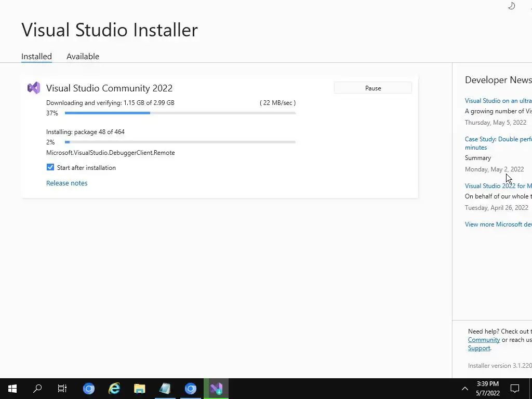Open first Chromium icon on taskbar
This screenshot has width=532, height=399.
(89, 389)
